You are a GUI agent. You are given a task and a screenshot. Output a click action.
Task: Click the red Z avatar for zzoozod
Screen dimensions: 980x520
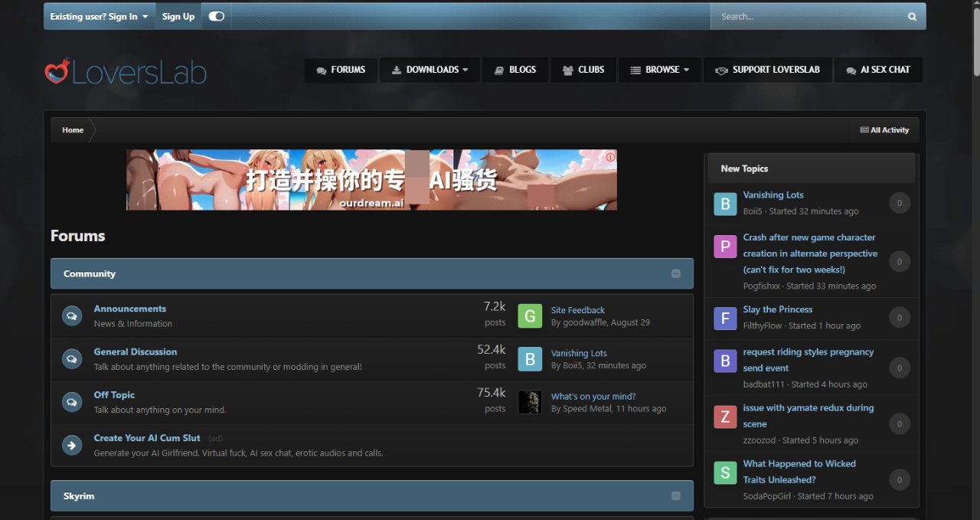click(725, 417)
